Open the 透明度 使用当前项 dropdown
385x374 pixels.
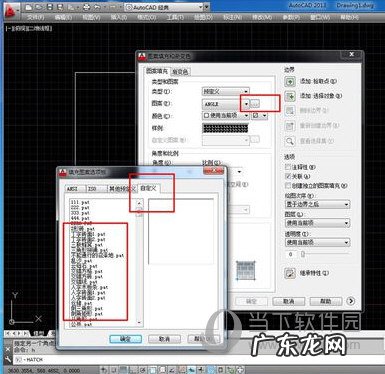coord(317,242)
